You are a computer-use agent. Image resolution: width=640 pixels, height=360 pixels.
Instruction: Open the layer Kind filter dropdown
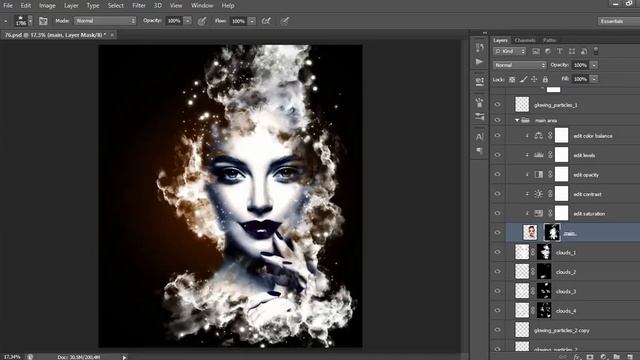(x=509, y=51)
